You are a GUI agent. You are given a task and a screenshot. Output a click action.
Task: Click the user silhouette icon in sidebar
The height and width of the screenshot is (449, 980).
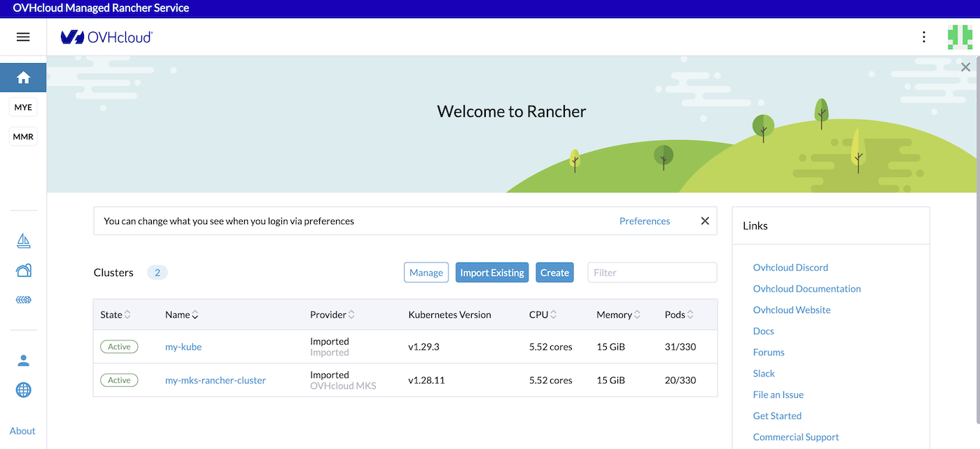click(x=23, y=360)
